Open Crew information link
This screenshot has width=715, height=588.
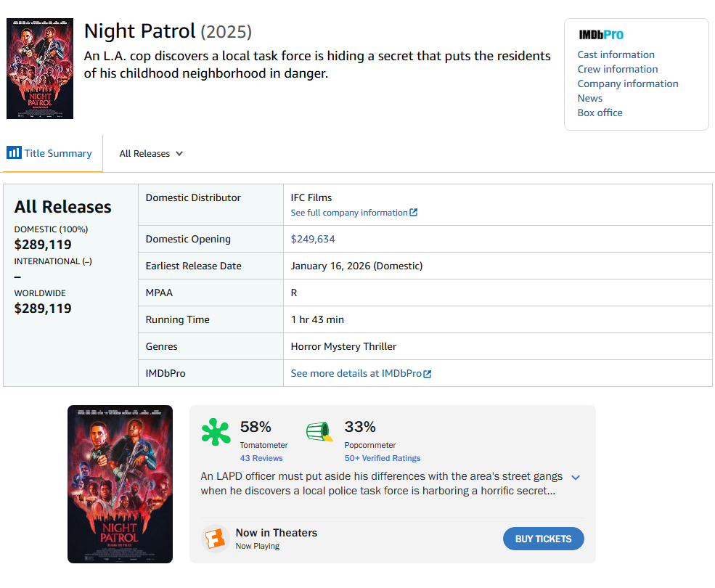[x=618, y=70]
